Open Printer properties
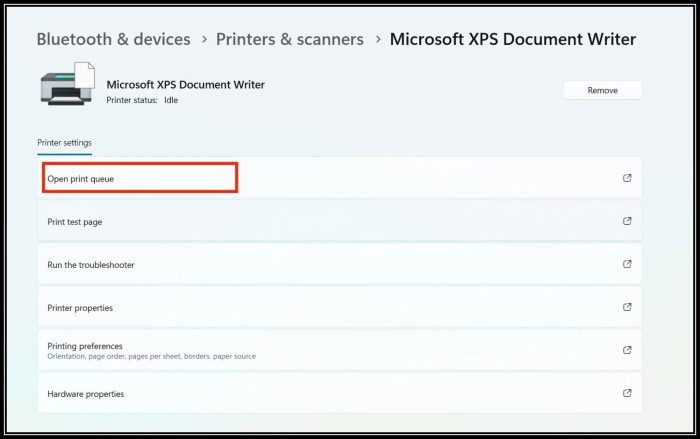 coord(80,308)
